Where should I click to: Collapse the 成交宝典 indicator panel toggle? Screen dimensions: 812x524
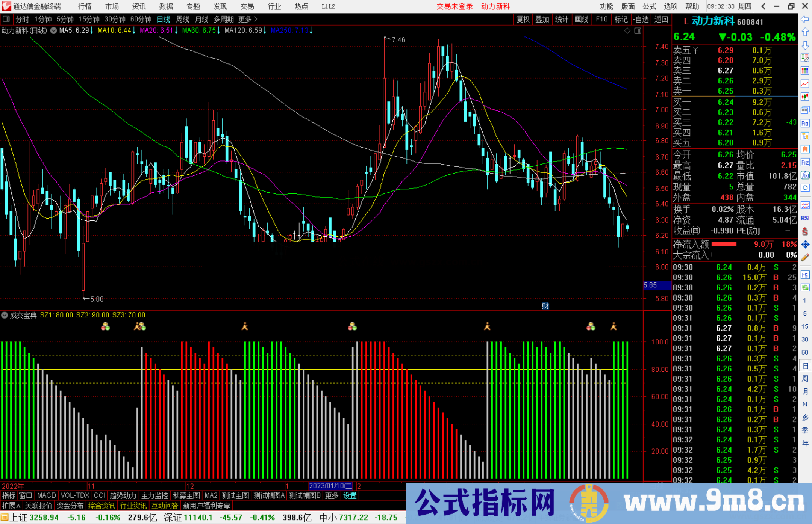coord(5,315)
